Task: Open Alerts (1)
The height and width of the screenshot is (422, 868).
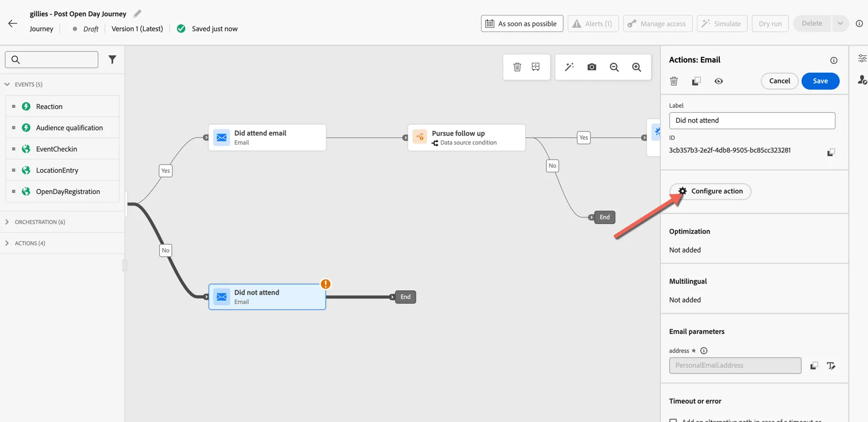Action: 593,23
